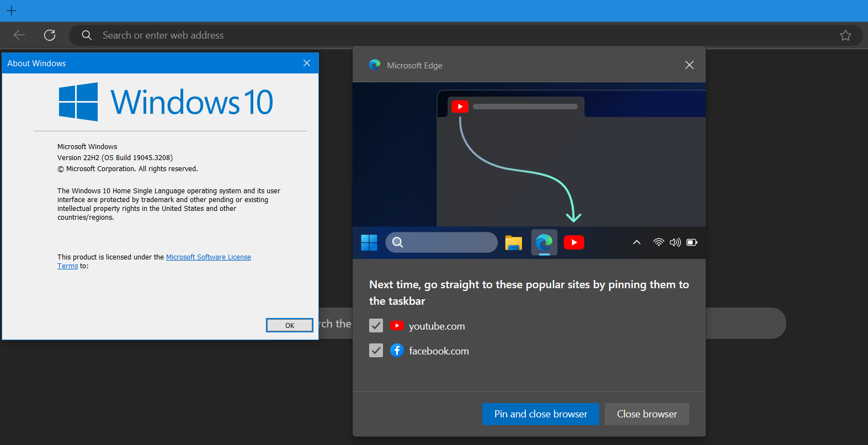Click the Windows Start logo in illustration
Viewport: 868px width, 445px height.
pos(369,242)
